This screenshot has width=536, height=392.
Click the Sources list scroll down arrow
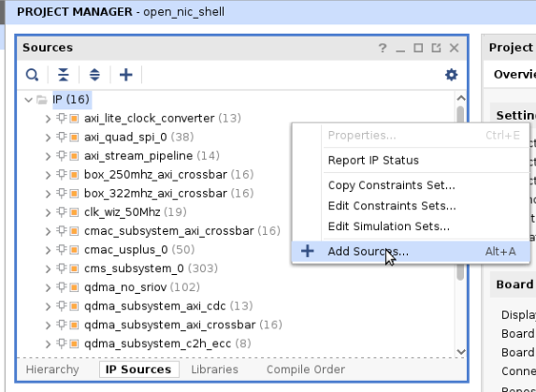461,352
